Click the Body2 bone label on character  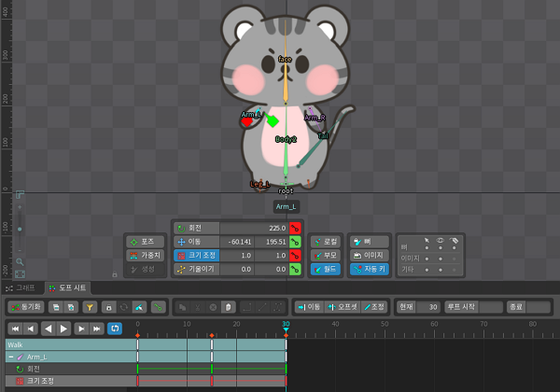(x=286, y=139)
